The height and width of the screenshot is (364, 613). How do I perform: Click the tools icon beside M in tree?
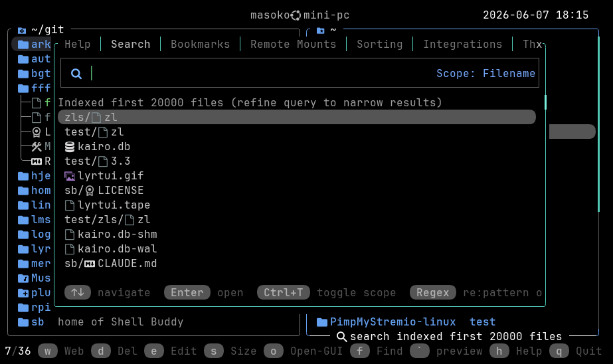coord(37,147)
